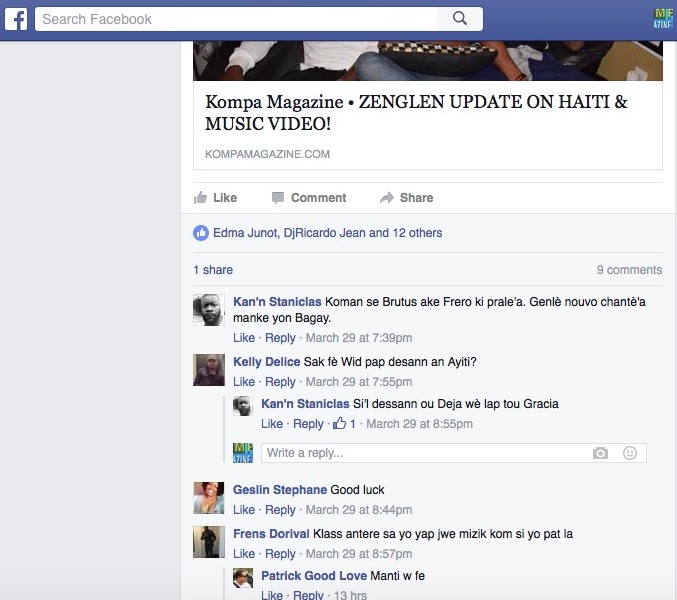677x600 pixels.
Task: Open Kelly Delice name link
Action: [266, 362]
